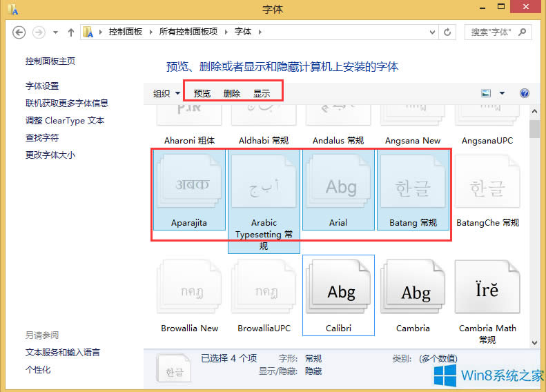Refresh the Fonts folder
The width and height of the screenshot is (546, 392).
pos(447,32)
